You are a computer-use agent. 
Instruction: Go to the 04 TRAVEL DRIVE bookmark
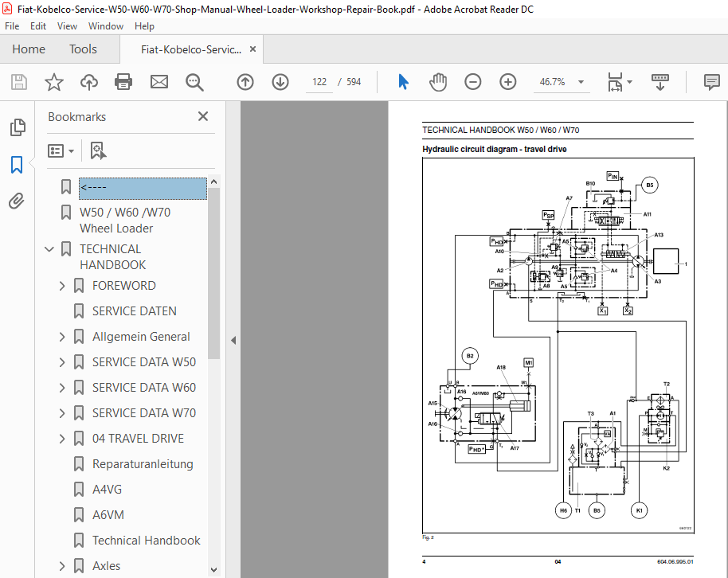point(138,439)
